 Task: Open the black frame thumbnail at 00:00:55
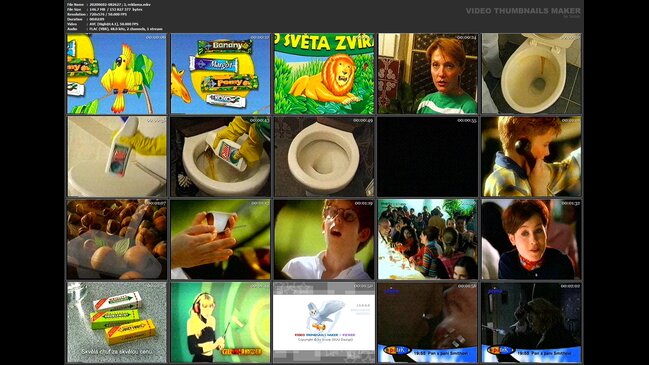pyautogui.click(x=428, y=156)
